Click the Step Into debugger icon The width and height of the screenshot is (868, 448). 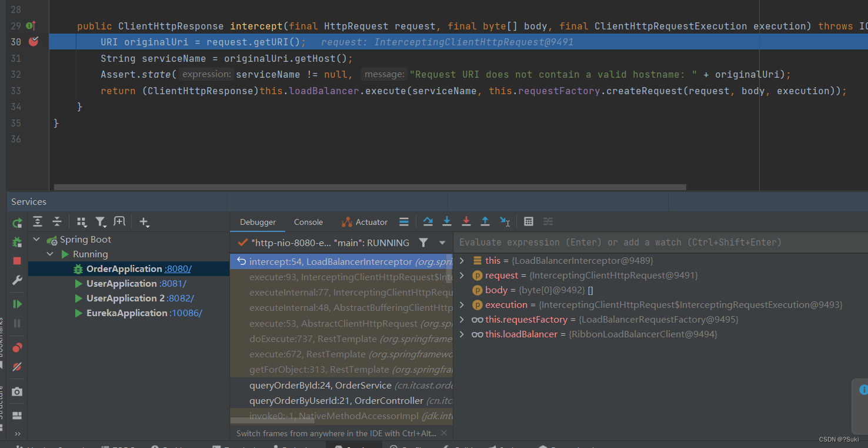click(x=447, y=221)
